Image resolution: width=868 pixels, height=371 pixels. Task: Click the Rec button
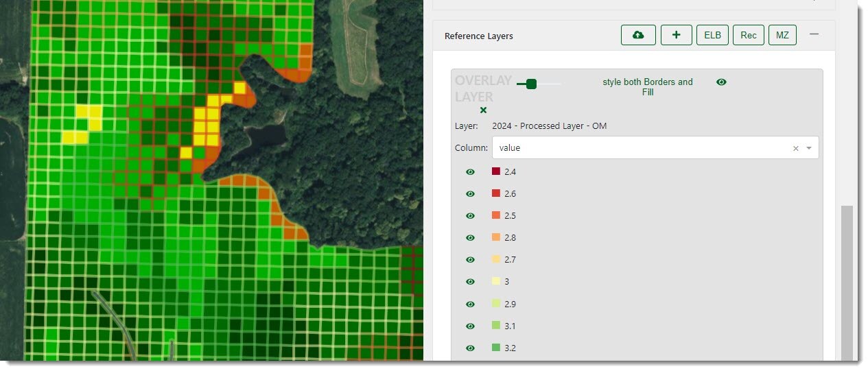[748, 35]
